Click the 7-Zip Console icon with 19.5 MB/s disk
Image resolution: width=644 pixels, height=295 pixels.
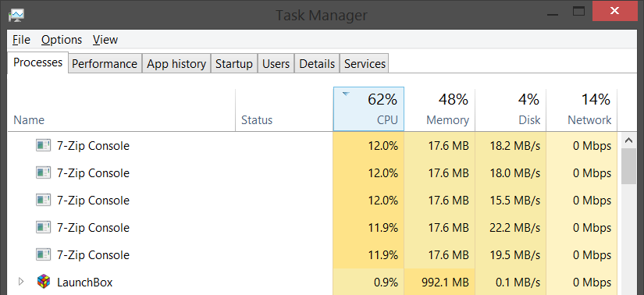pos(43,254)
